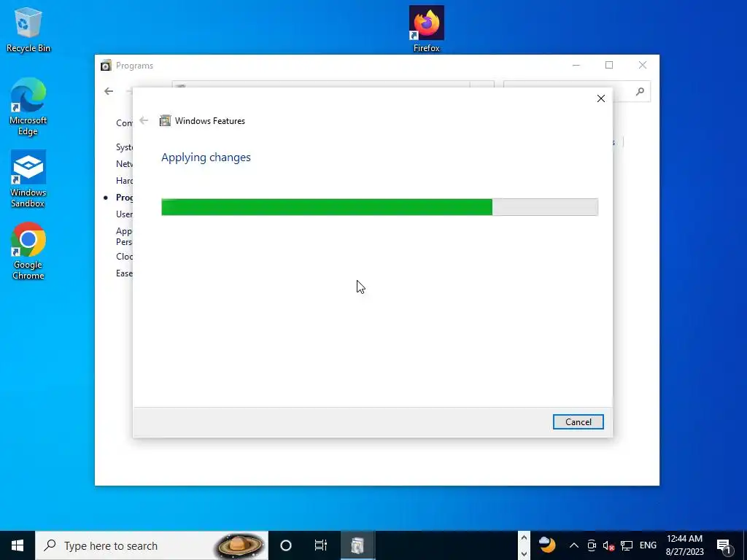Click the taskbar toolbar down arrow
Viewport: 747px width, 560px height.
524,554
